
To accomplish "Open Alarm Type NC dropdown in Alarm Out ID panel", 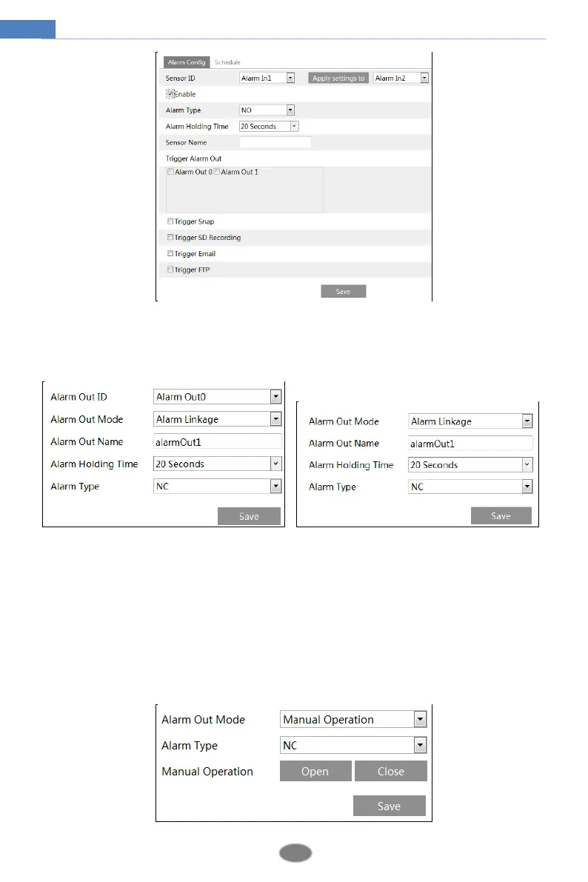I will [217, 486].
